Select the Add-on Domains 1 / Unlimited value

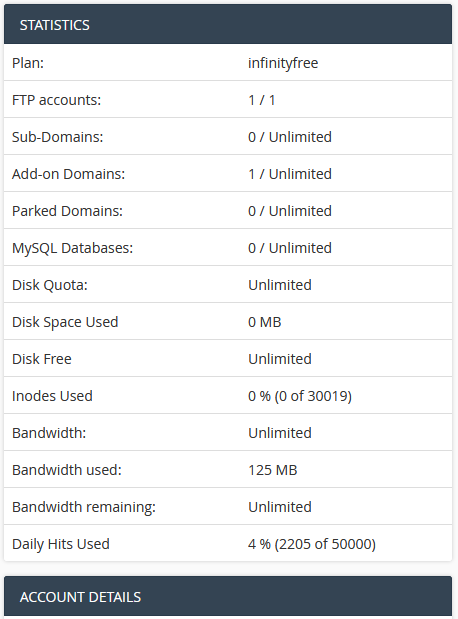(290, 174)
